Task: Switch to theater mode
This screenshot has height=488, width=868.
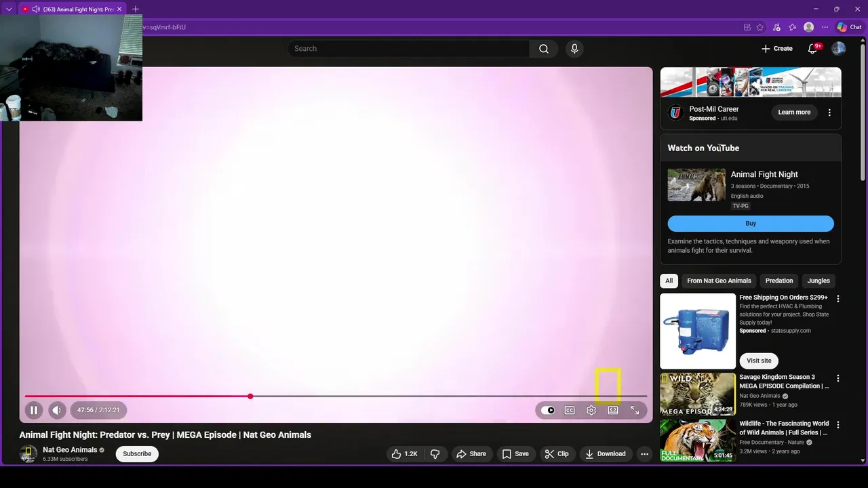Action: coord(613,410)
